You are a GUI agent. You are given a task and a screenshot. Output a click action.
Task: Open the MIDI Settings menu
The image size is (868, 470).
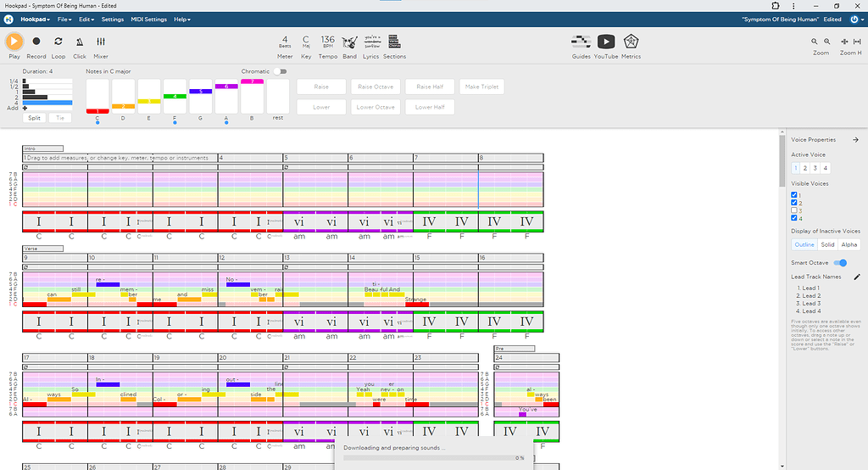pos(148,19)
